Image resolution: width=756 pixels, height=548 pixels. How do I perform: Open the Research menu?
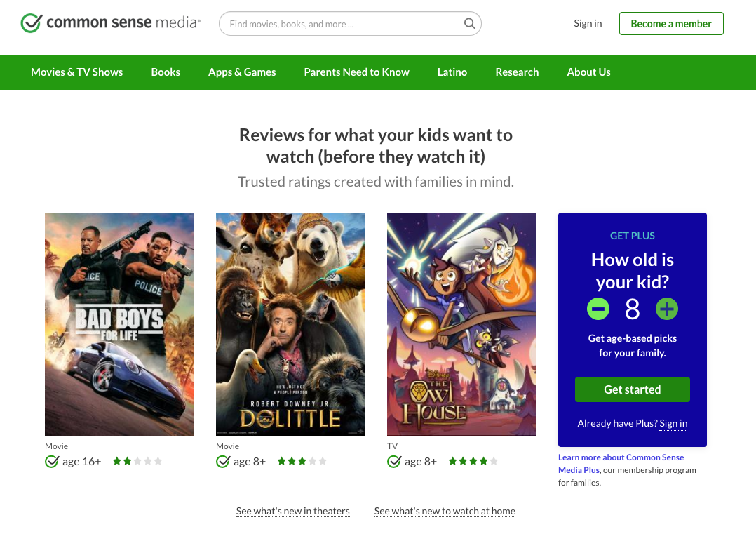pyautogui.click(x=517, y=72)
